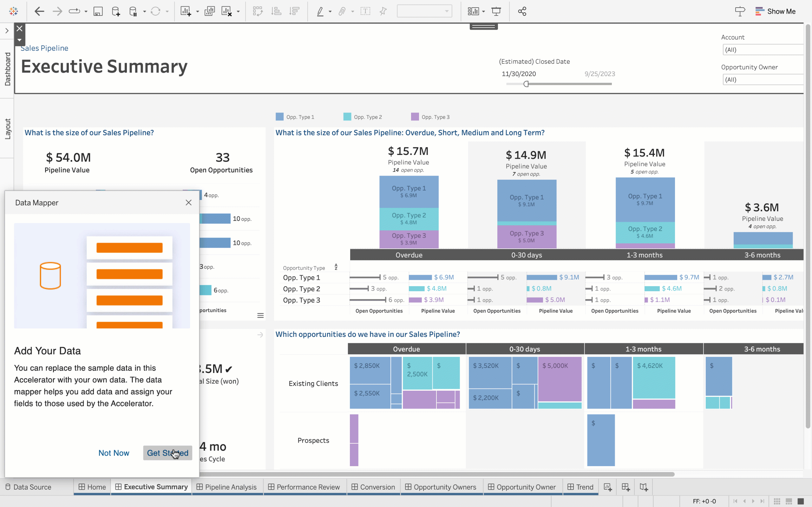Click the Undo arrow icon
Screen dimensions: 812x507
pos(39,11)
